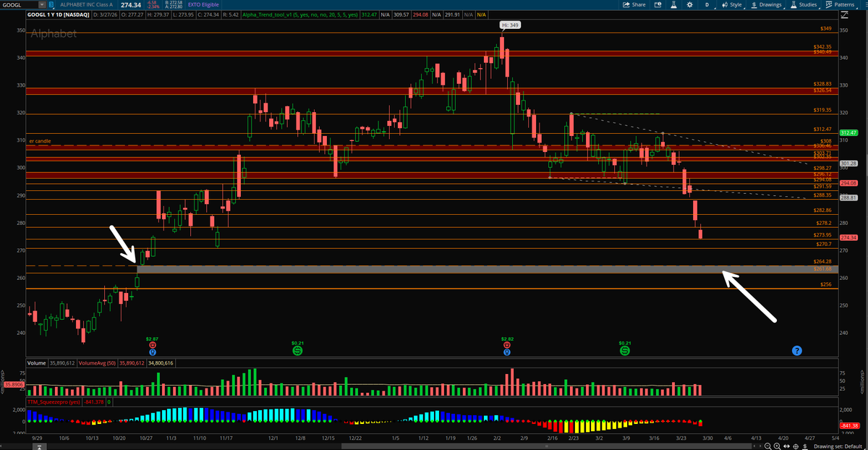Click the blue question mark event icon

[x=796, y=351]
